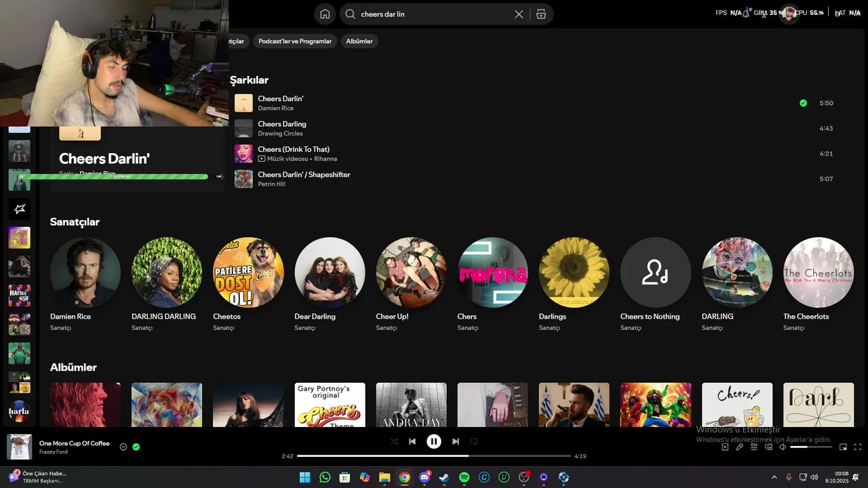This screenshot has width=868, height=488.
Task: Open the 'Cheer Up!' artist picture
Action: (x=411, y=272)
